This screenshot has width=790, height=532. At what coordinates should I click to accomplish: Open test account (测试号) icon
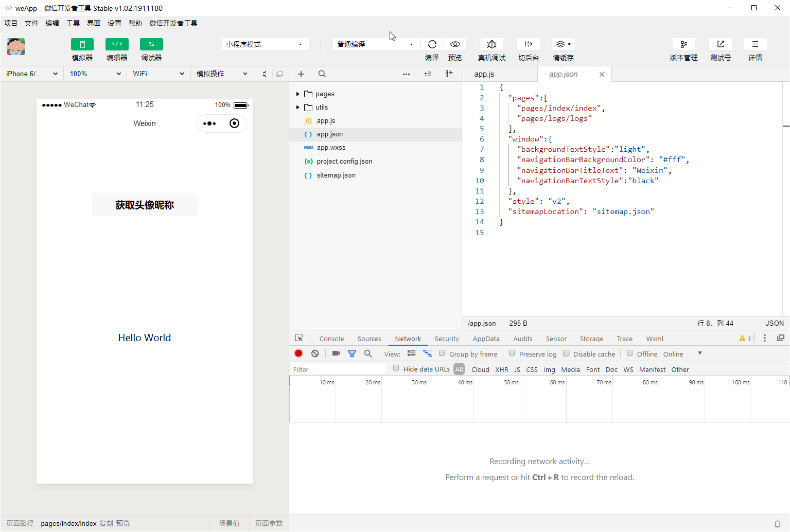(721, 44)
